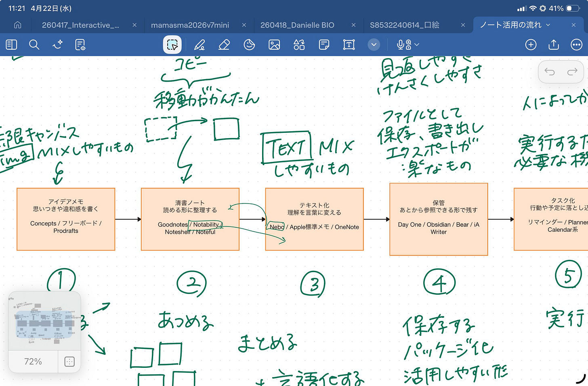Tap the 11:21 clock in status bar
The image size is (588, 386).
coord(17,8)
